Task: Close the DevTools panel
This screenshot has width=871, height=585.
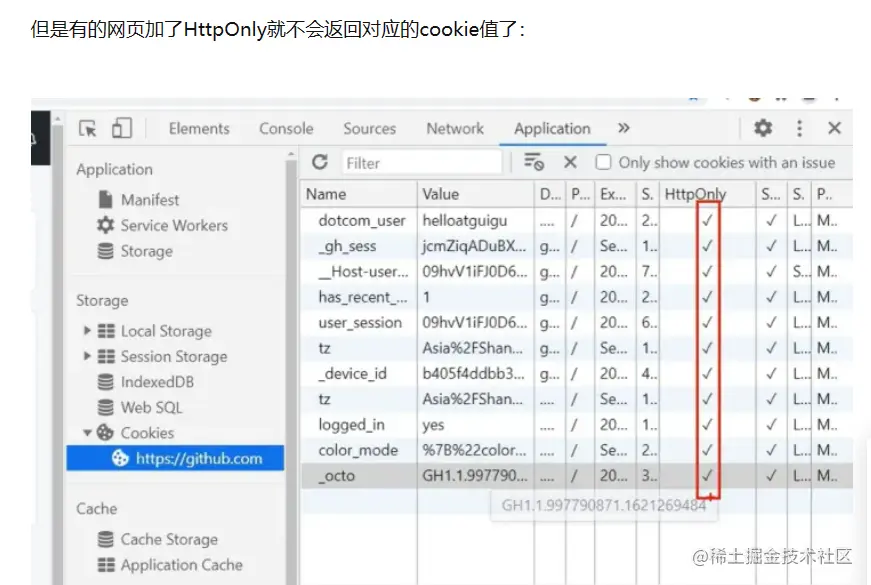Action: coord(834,128)
